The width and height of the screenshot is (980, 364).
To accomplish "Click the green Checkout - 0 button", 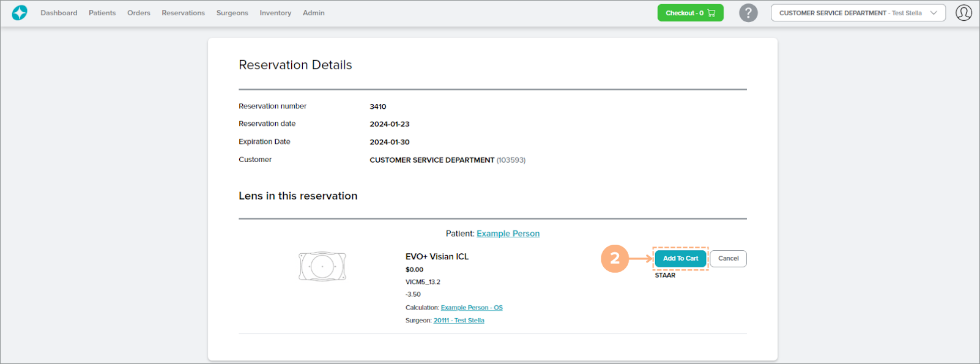I will point(690,13).
